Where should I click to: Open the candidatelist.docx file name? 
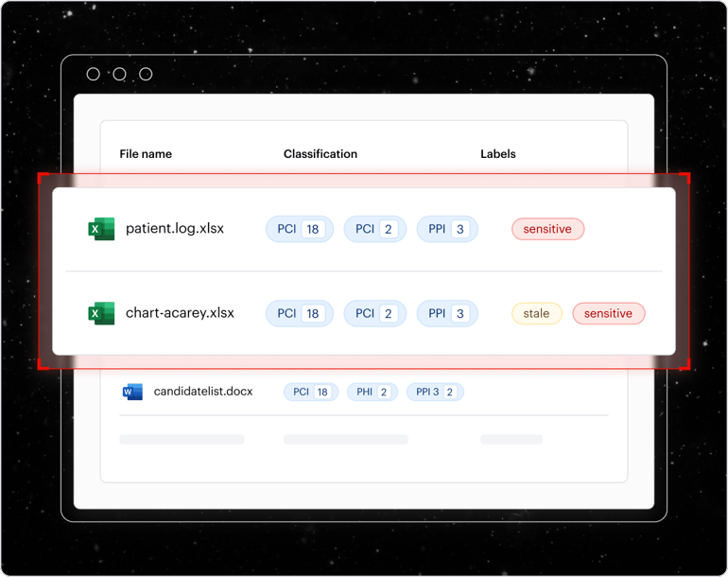click(203, 392)
